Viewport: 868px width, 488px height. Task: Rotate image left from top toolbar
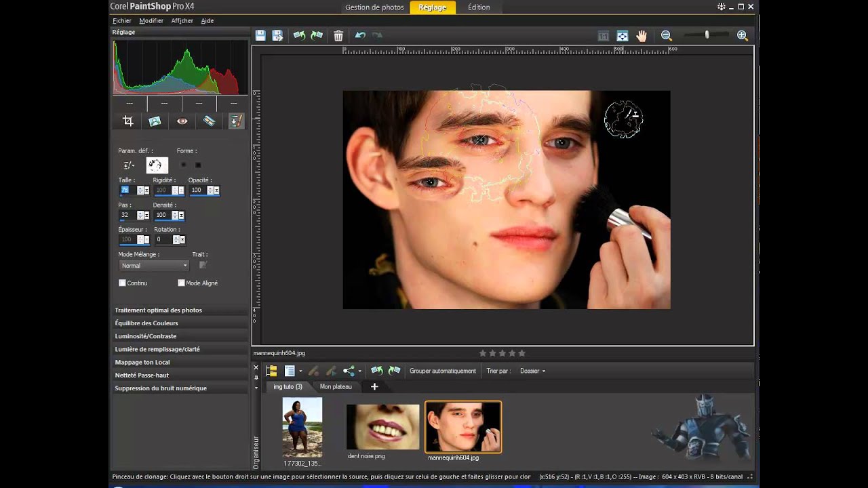point(299,35)
